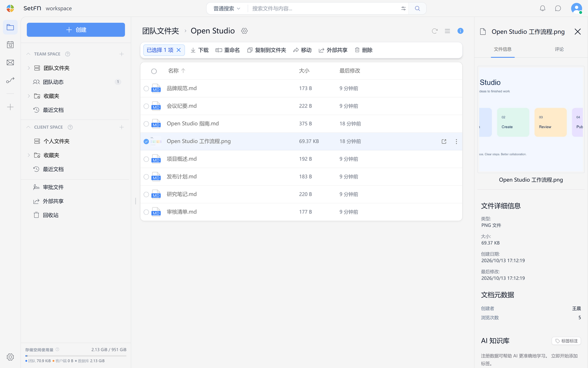Open the notifications bell
This screenshot has height=368, width=588.
542,8
